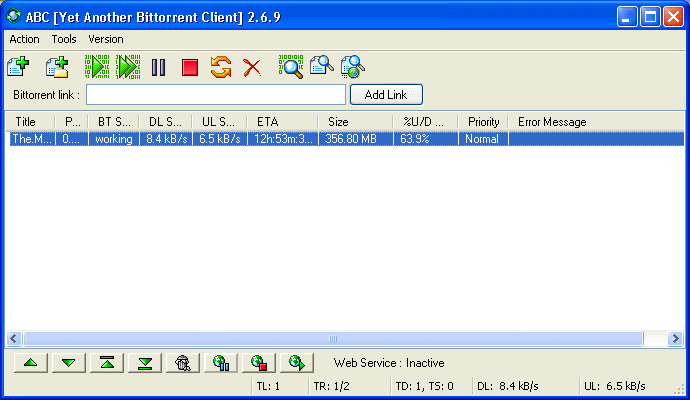Minimize the ABC window
This screenshot has width=690, height=400.
pos(627,17)
